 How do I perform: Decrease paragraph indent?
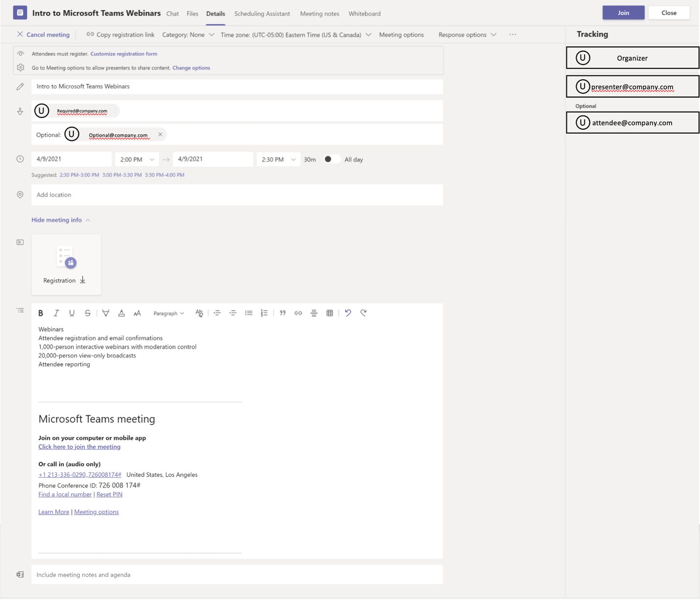[217, 313]
